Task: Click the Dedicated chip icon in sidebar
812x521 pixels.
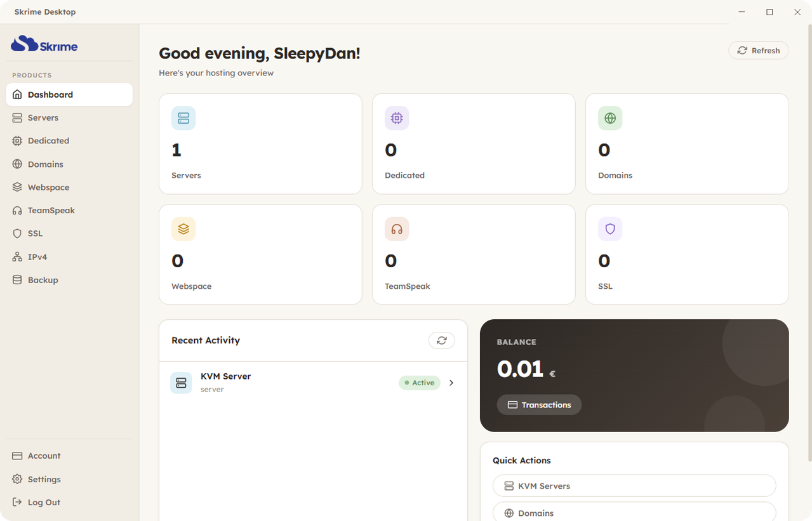Action: click(x=17, y=141)
